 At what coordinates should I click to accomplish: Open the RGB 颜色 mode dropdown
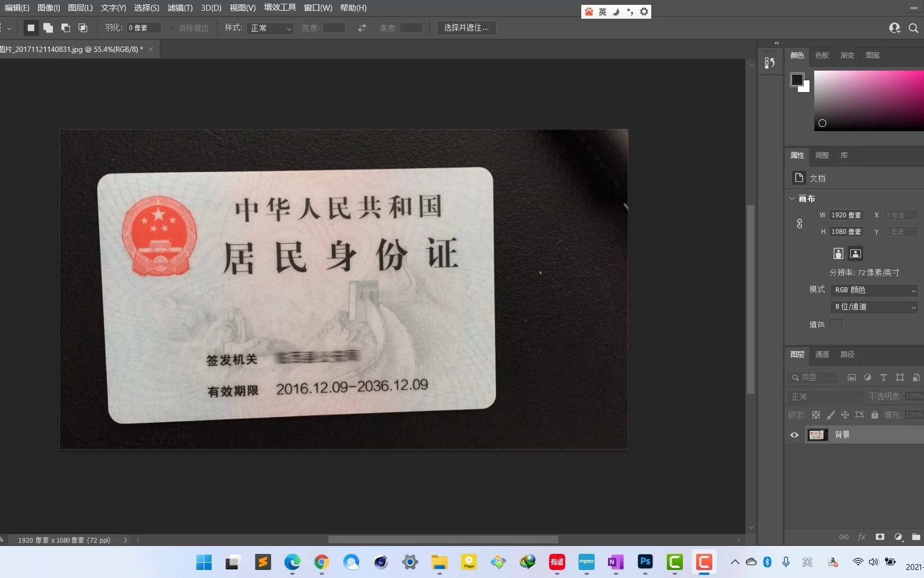(x=875, y=290)
